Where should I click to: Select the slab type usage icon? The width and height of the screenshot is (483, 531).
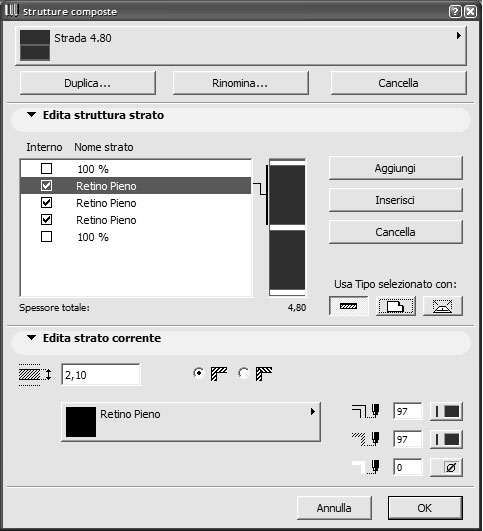pyautogui.click(x=396, y=306)
